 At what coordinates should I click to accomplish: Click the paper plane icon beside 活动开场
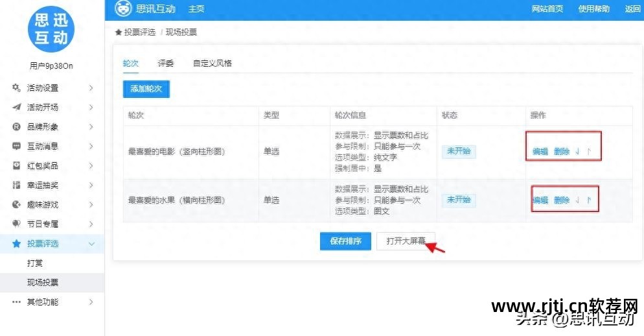point(16,107)
